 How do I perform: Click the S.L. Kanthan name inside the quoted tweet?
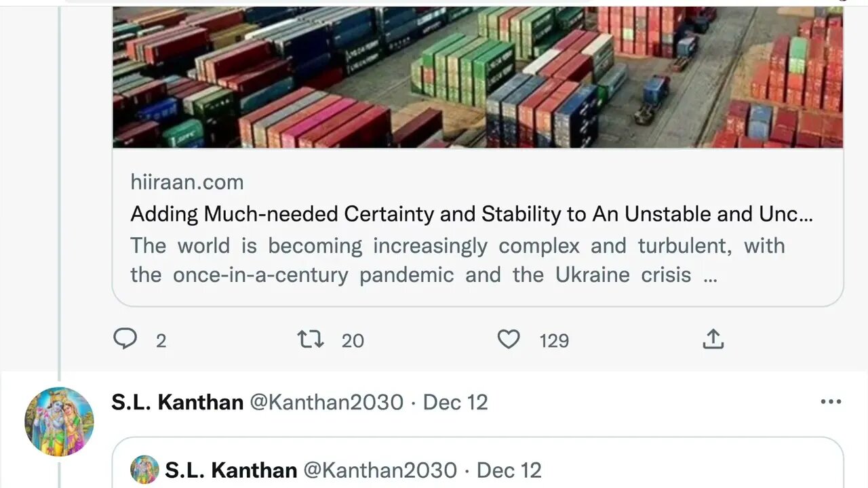(x=231, y=470)
